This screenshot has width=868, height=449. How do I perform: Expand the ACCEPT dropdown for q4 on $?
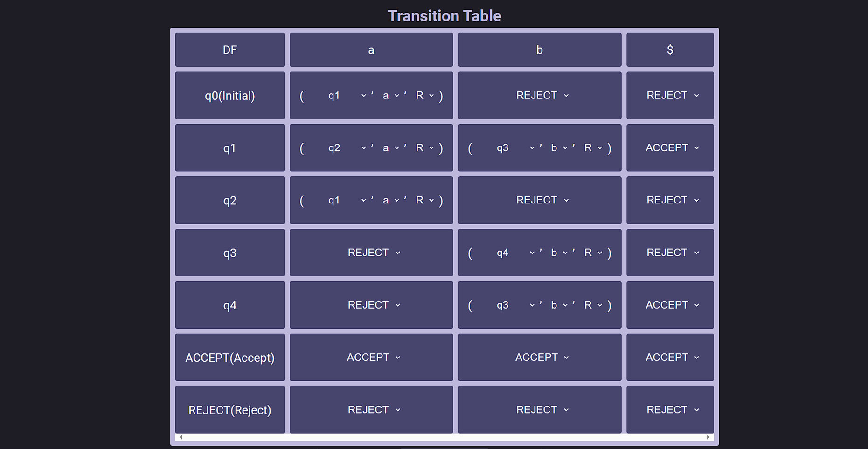672,305
